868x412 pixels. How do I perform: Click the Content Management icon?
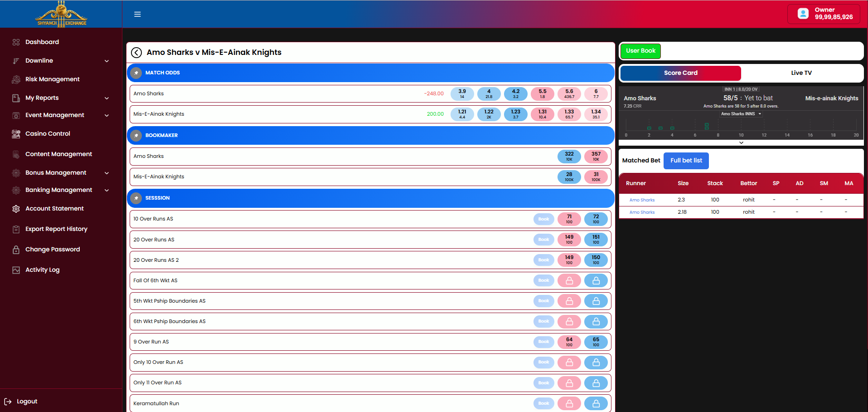pos(16,154)
